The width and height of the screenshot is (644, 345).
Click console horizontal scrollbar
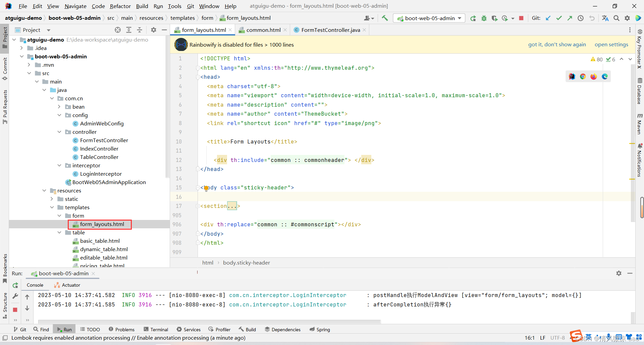(x=210, y=322)
